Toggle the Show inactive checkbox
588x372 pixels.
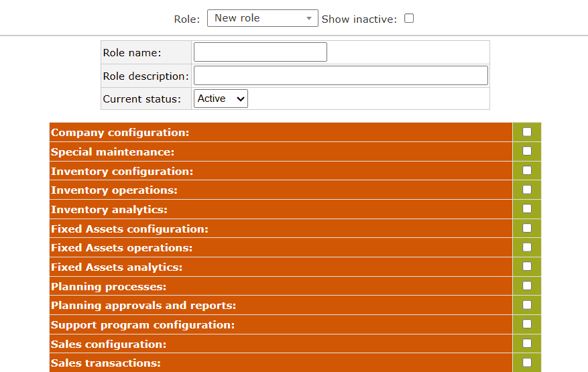[409, 18]
